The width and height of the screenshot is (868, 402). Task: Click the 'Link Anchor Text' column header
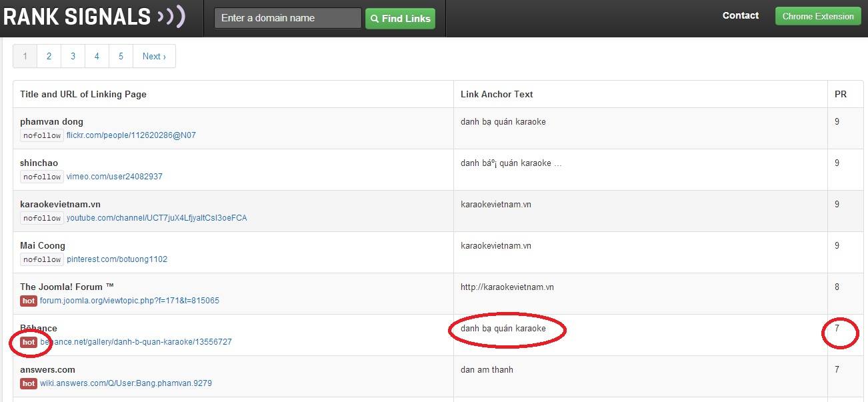(x=497, y=94)
